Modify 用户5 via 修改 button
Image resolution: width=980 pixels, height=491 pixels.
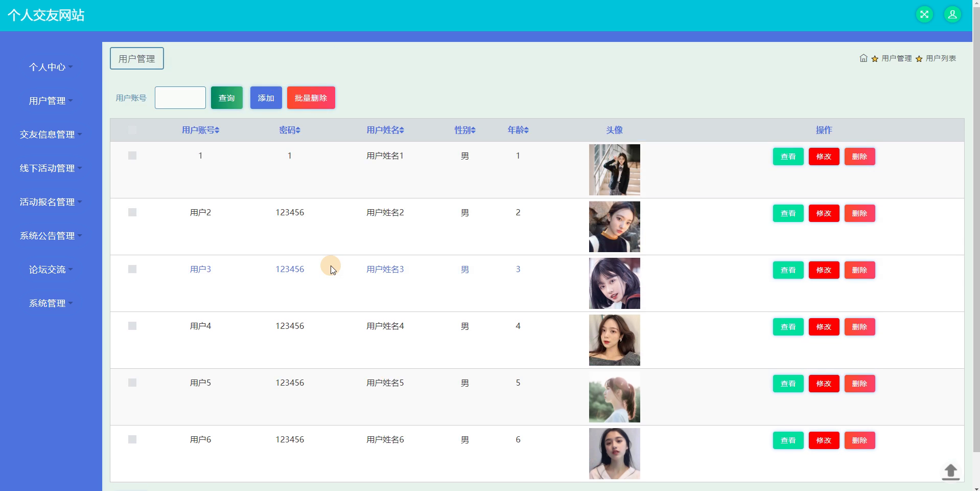point(824,384)
